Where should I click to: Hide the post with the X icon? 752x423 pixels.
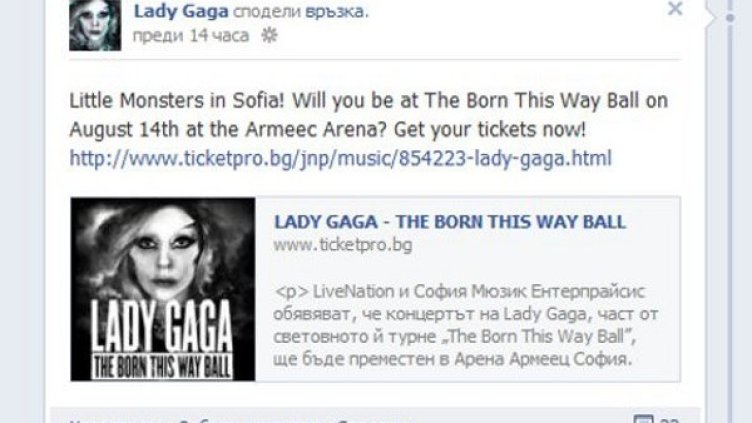(x=675, y=8)
